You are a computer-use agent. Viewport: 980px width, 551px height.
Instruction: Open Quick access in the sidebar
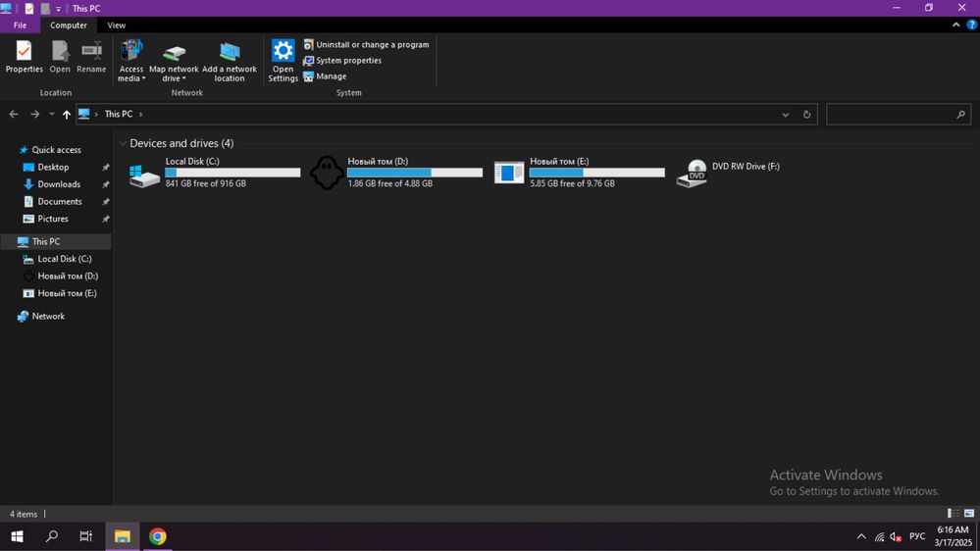pyautogui.click(x=56, y=150)
